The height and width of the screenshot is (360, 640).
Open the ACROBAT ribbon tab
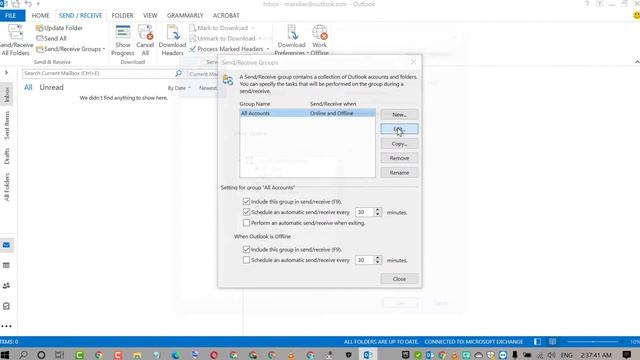coord(226,16)
